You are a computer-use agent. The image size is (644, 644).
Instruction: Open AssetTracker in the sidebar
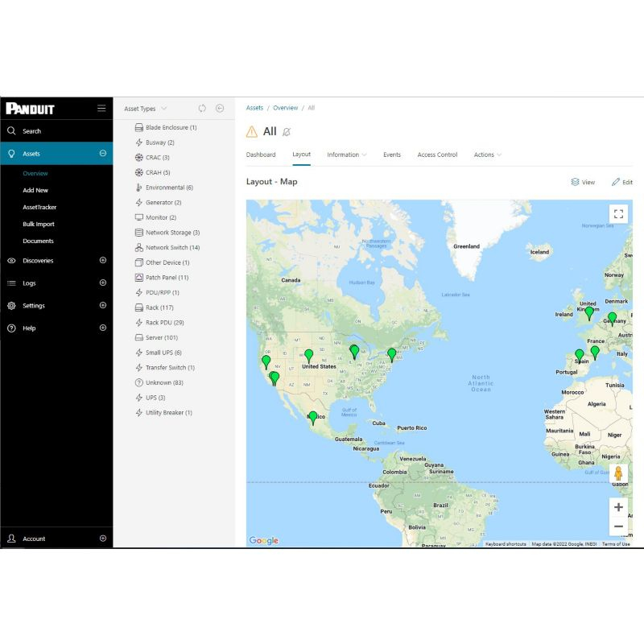[x=39, y=208]
